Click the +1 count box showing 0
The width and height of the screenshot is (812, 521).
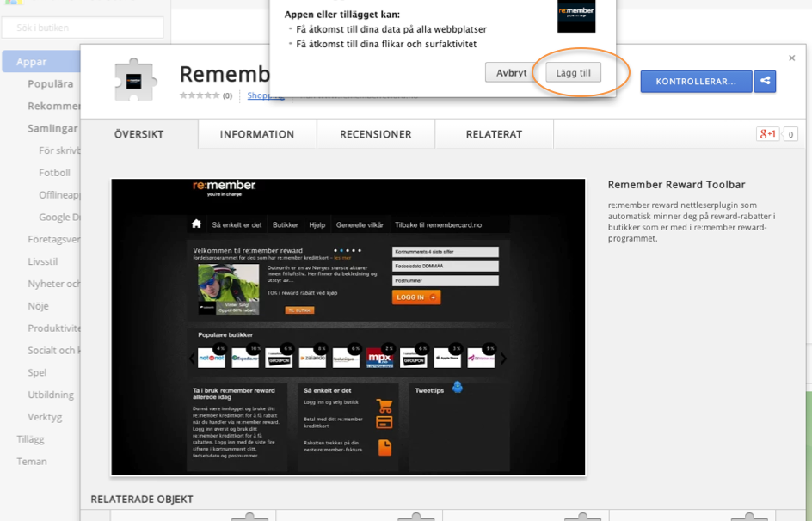click(x=790, y=134)
